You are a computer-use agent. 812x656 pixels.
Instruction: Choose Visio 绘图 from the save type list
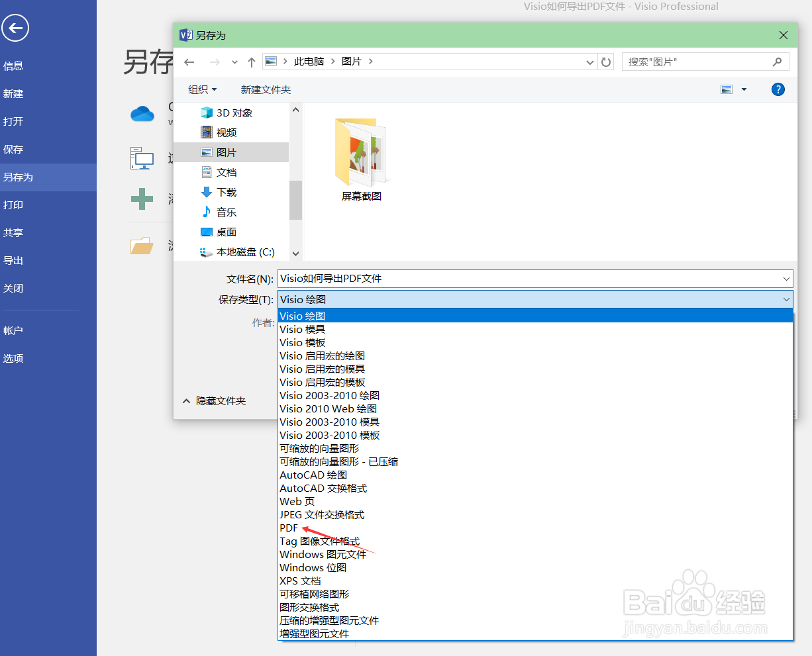[535, 316]
